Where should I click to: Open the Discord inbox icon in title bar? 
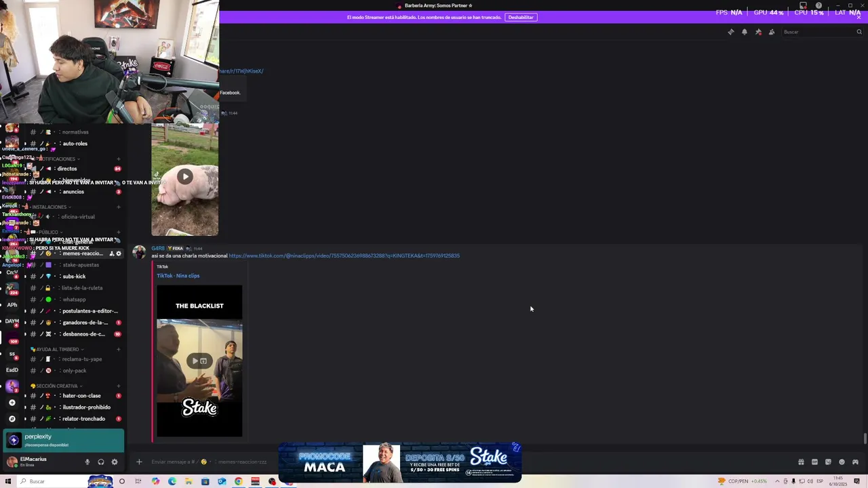click(803, 5)
